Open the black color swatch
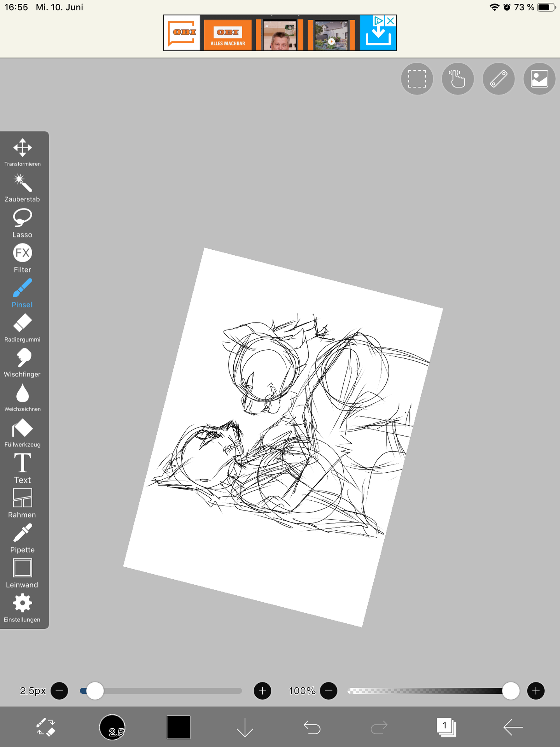 178,727
